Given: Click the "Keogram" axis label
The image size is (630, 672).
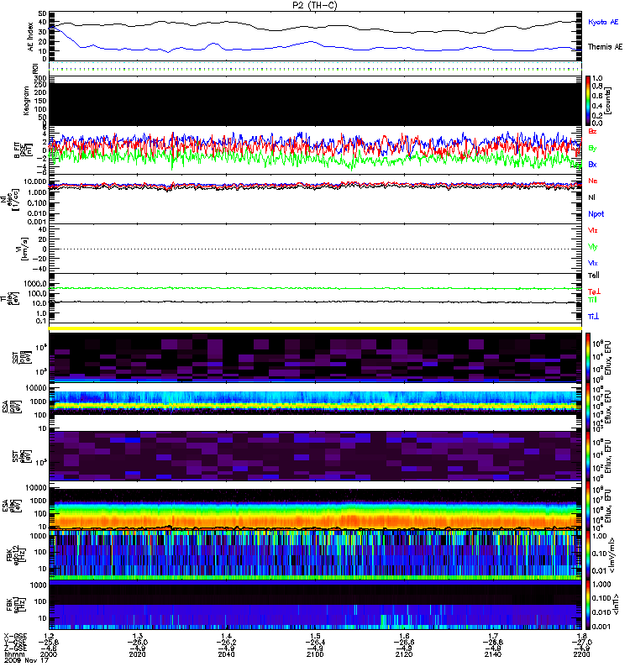Looking at the screenshot, I should click(26, 101).
